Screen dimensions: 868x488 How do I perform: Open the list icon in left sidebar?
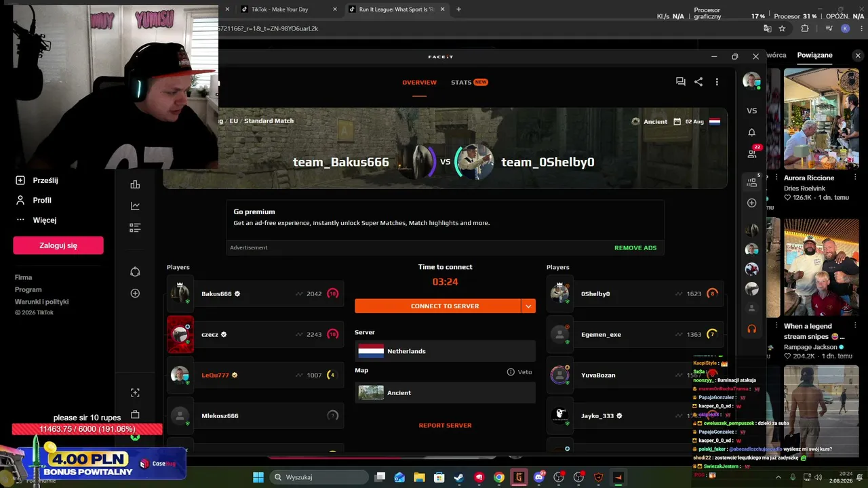135,228
